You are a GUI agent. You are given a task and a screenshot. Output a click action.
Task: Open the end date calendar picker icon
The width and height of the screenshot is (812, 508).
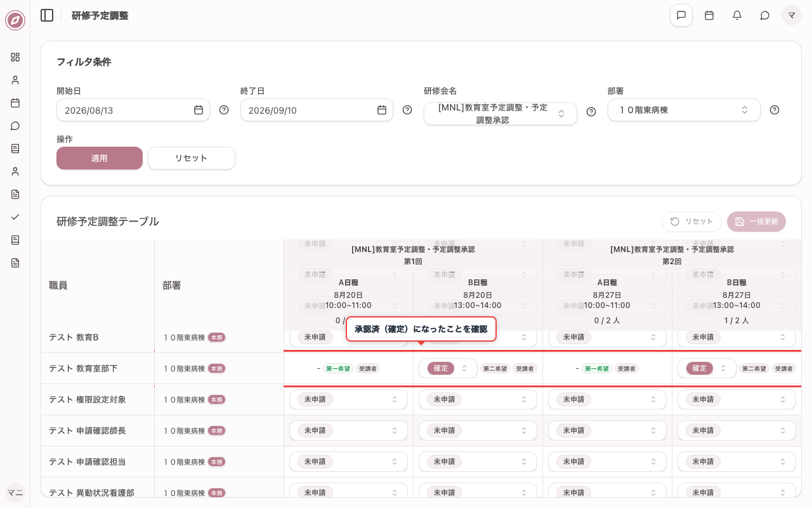point(382,110)
